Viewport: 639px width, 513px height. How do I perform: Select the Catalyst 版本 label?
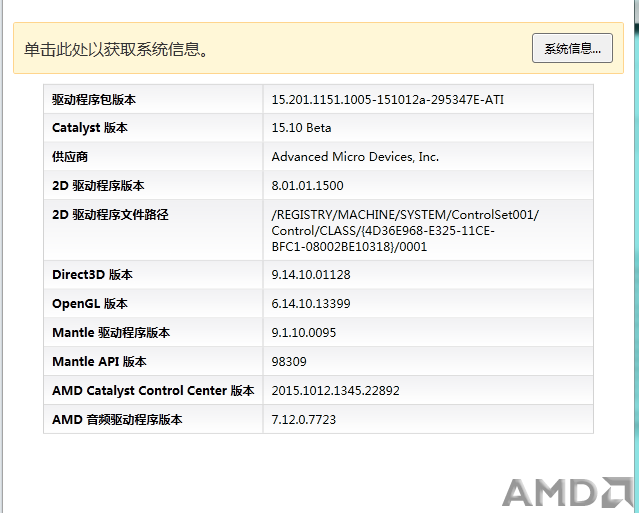click(90, 128)
